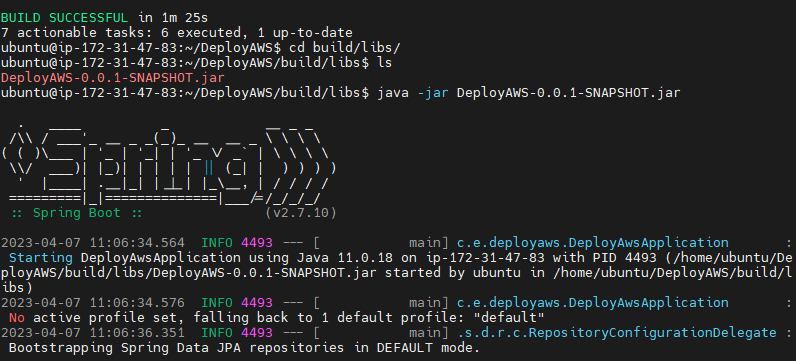The height and width of the screenshot is (361, 796).
Task: Click the ":: Spring Boot ::" label
Action: 77,213
